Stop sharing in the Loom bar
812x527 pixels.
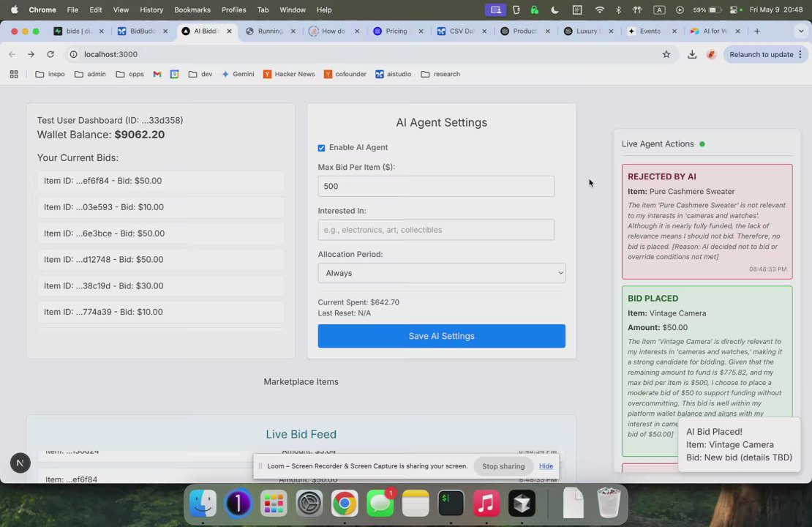[503, 466]
